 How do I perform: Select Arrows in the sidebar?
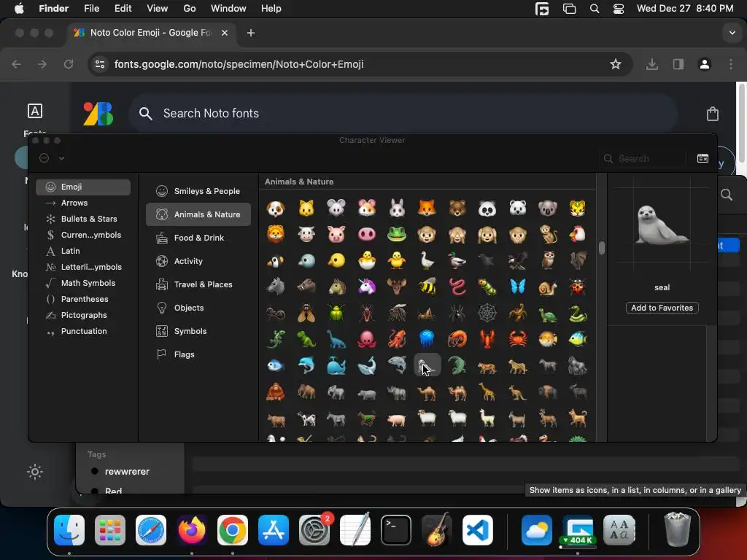(x=83, y=203)
